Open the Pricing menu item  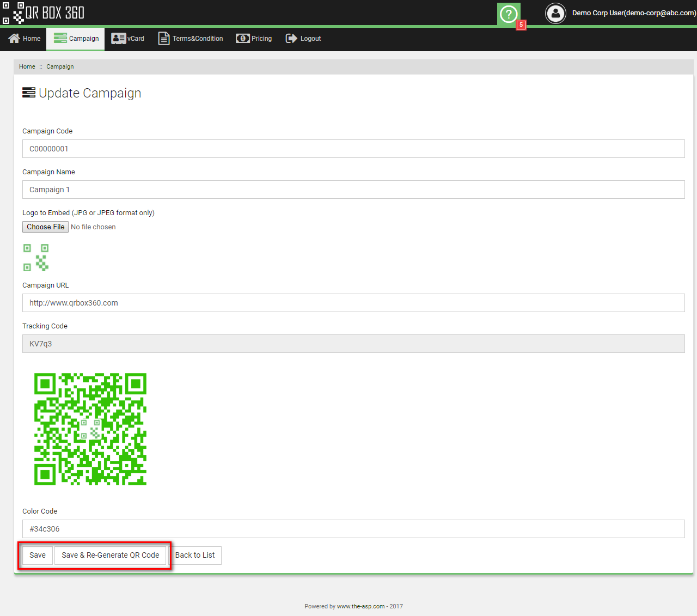pyautogui.click(x=254, y=39)
